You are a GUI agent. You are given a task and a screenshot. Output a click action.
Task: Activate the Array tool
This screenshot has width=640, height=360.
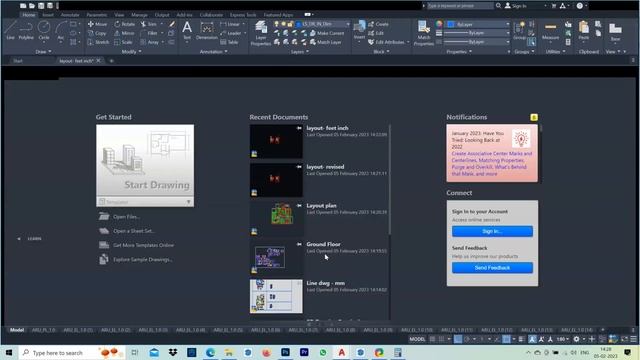pos(150,42)
